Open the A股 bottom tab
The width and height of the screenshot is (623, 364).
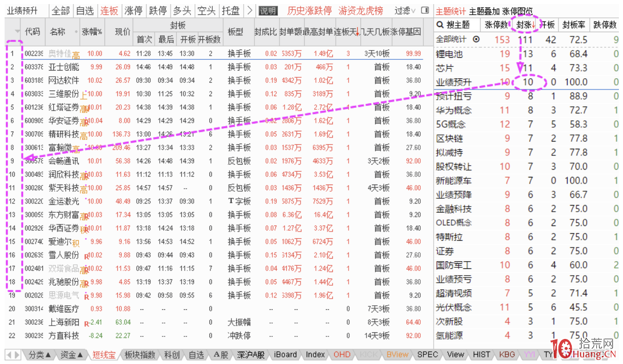pyautogui.click(x=221, y=355)
